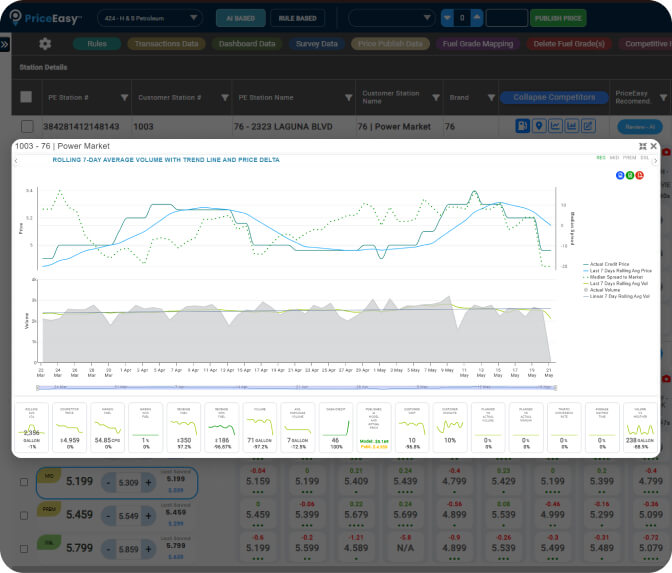672x573 pixels.
Task: Filter the PriceEasy Recommend column
Action: click(663, 98)
